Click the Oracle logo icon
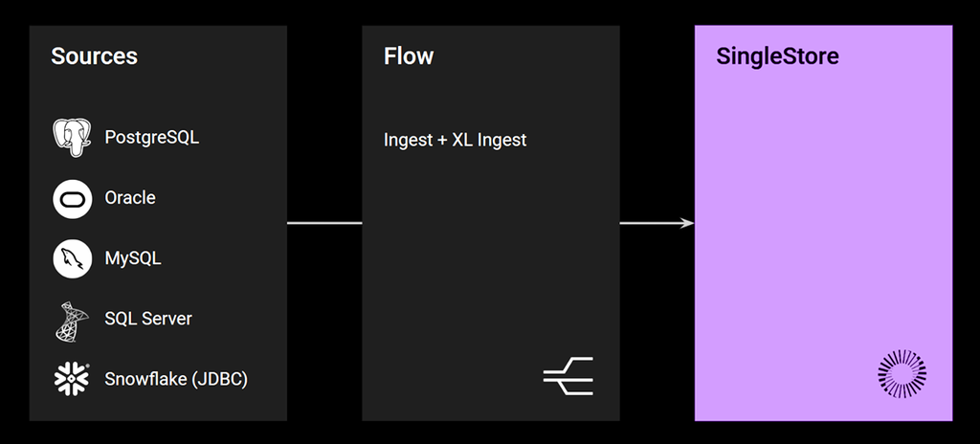Viewport: 980px width, 444px height. [x=73, y=199]
